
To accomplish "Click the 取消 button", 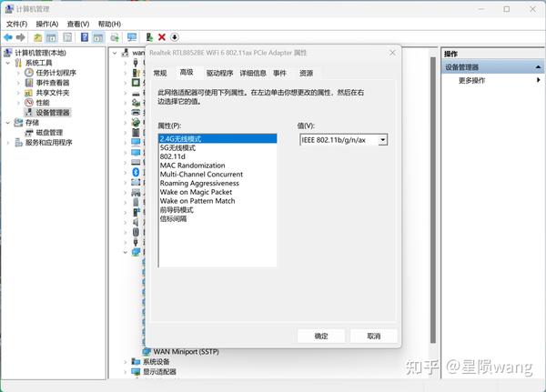I will (374, 336).
